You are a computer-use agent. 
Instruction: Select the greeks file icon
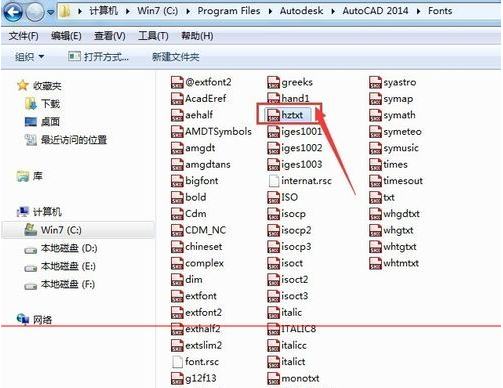point(273,82)
